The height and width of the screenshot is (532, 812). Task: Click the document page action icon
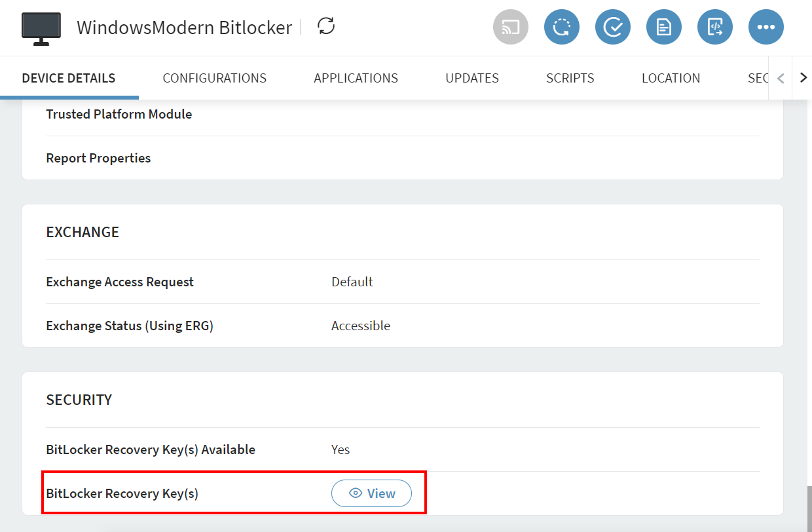click(x=663, y=27)
